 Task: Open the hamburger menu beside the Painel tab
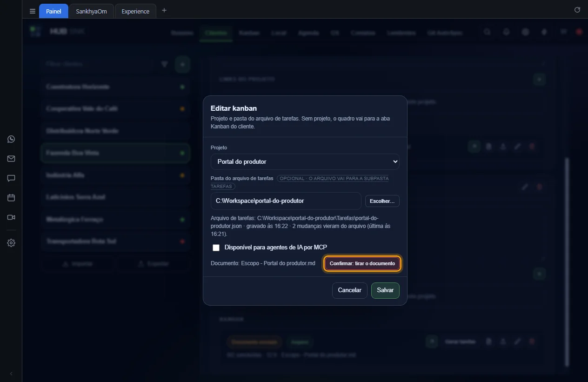[x=32, y=11]
